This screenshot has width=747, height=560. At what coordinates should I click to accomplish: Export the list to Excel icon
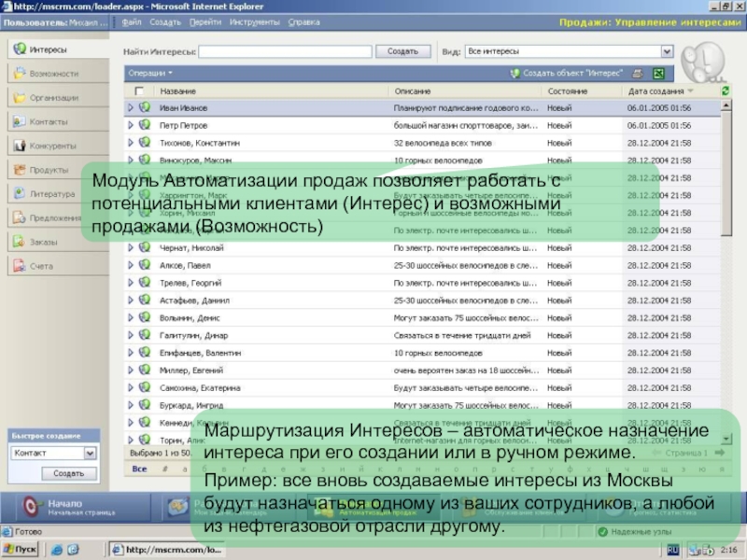[658, 74]
